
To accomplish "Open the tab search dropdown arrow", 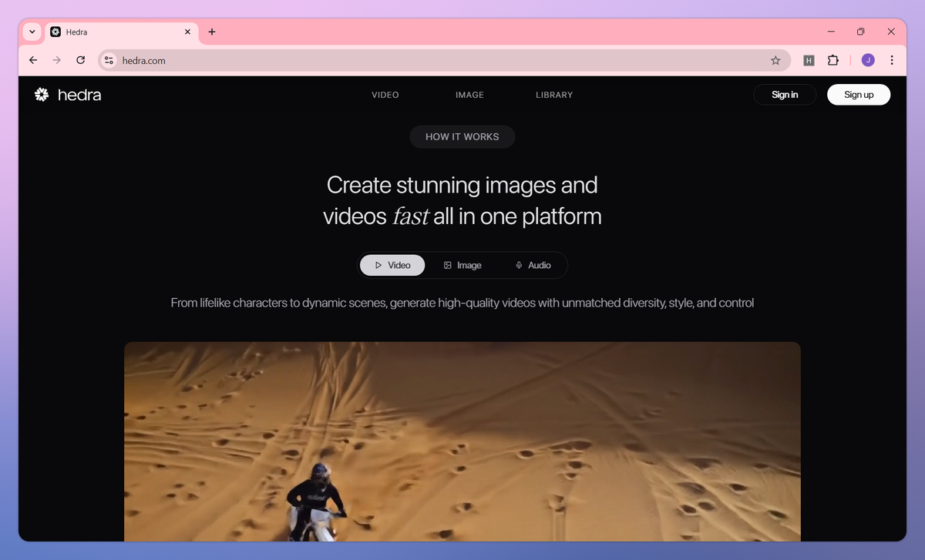I will 32,32.
